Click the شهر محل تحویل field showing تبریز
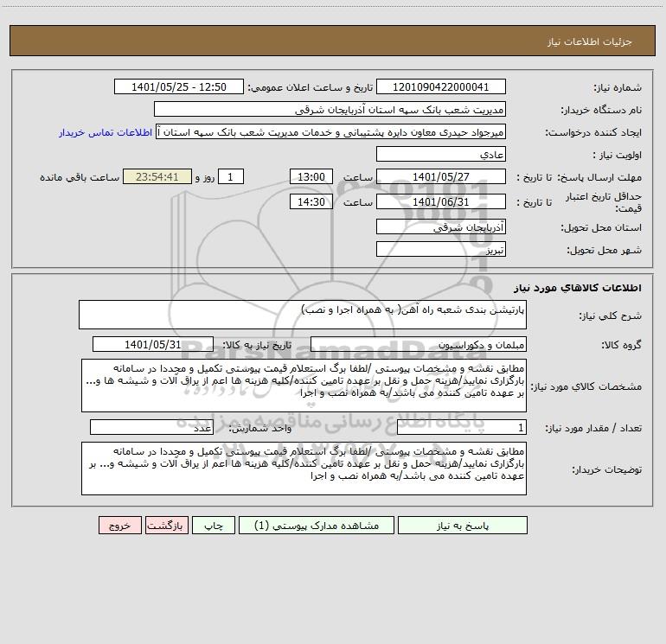Image resolution: width=666 pixels, height=644 pixels. (x=441, y=250)
